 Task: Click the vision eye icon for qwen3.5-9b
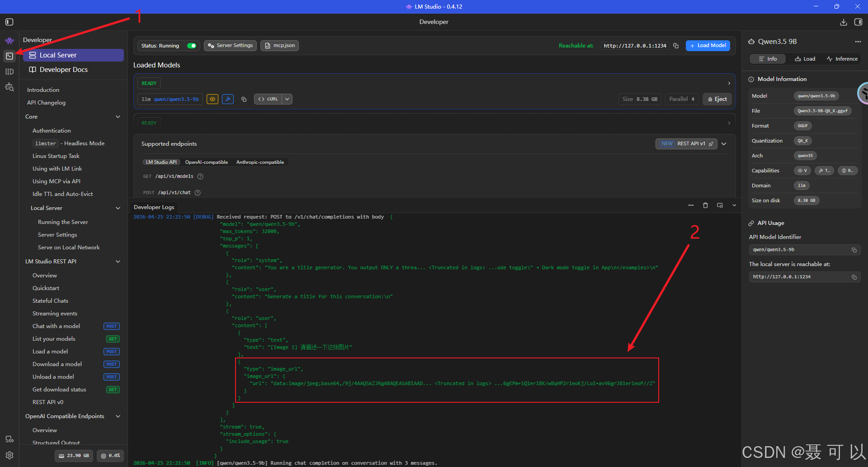click(212, 99)
